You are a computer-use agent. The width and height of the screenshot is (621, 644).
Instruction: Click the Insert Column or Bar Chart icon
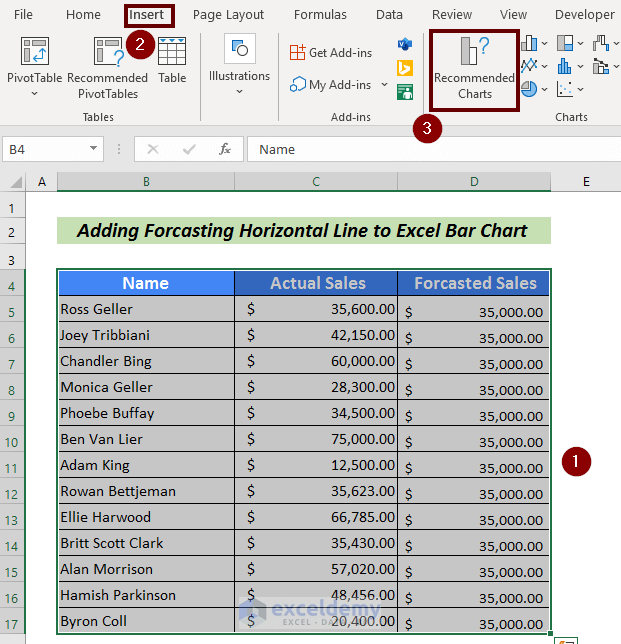coord(530,43)
